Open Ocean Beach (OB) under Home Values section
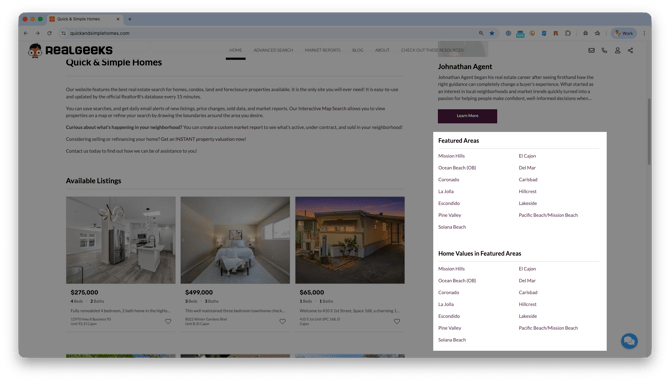This screenshot has height=382, width=670. pos(457,281)
